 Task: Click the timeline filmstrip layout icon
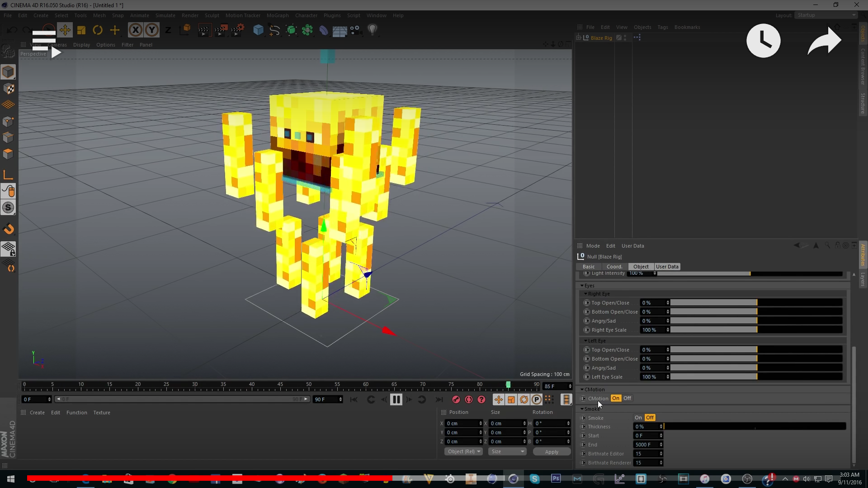566,399
